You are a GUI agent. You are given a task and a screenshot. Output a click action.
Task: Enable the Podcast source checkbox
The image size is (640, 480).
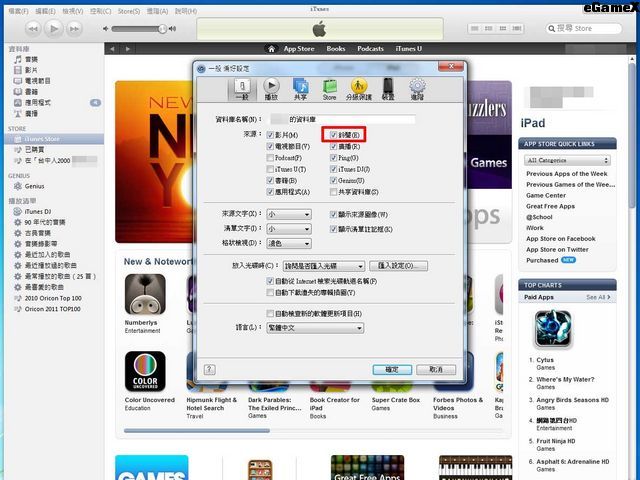pos(270,158)
